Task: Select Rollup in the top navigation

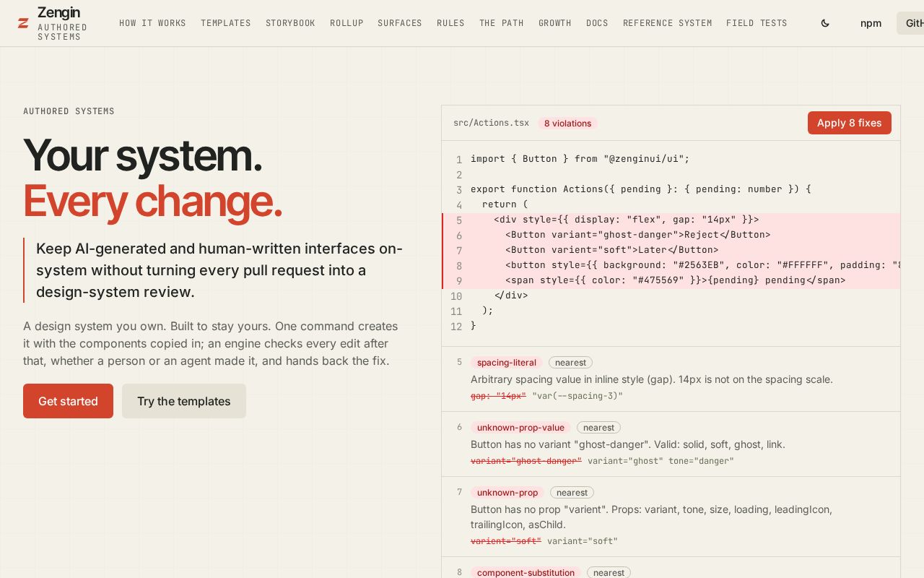Action: (346, 23)
